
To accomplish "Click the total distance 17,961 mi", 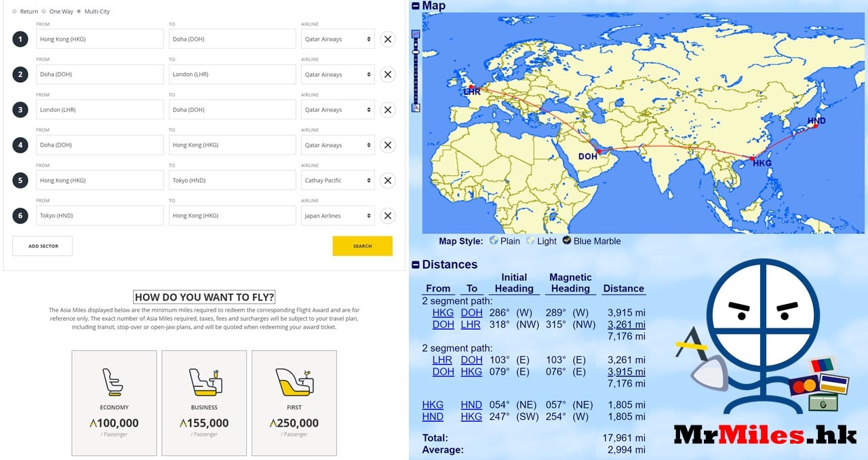I will pyautogui.click(x=624, y=438).
